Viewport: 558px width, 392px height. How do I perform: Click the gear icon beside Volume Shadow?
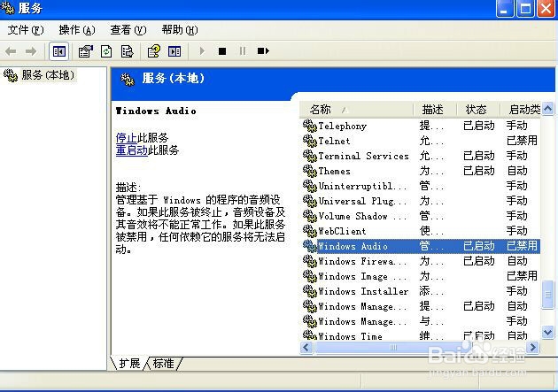click(x=310, y=216)
